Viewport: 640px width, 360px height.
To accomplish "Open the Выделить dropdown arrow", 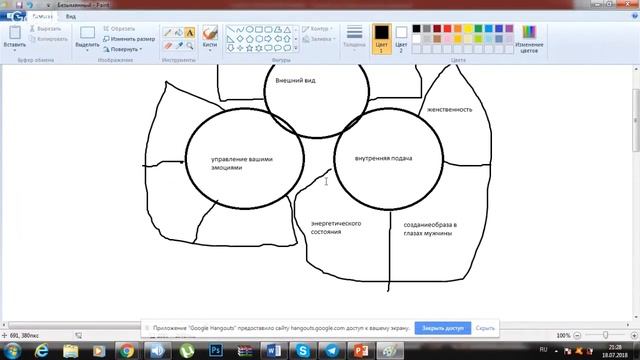I will pyautogui.click(x=87, y=51).
